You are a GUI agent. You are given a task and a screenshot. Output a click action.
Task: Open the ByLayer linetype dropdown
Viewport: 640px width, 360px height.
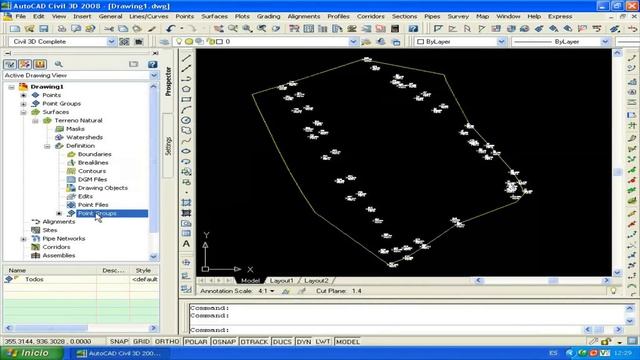click(x=605, y=42)
